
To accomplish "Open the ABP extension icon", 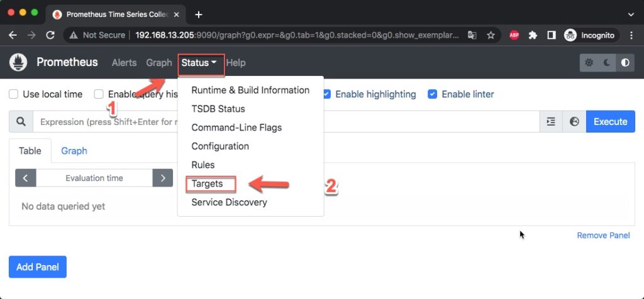I will point(514,35).
